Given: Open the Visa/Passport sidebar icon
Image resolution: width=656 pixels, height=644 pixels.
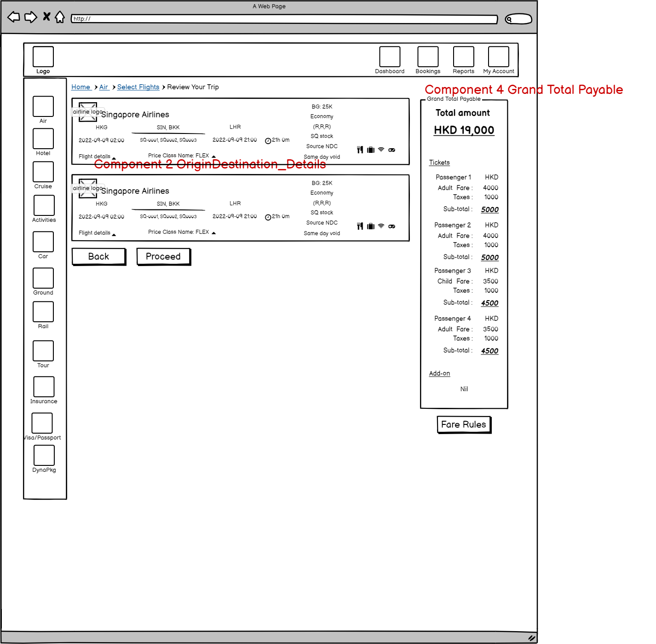Looking at the screenshot, I should 42,423.
